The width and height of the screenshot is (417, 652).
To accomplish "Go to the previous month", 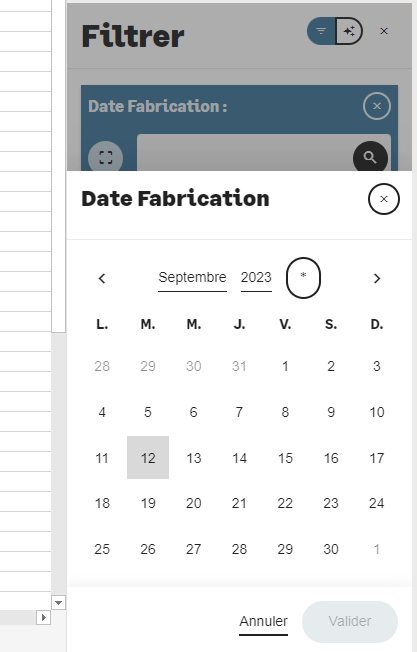I will pyautogui.click(x=102, y=278).
